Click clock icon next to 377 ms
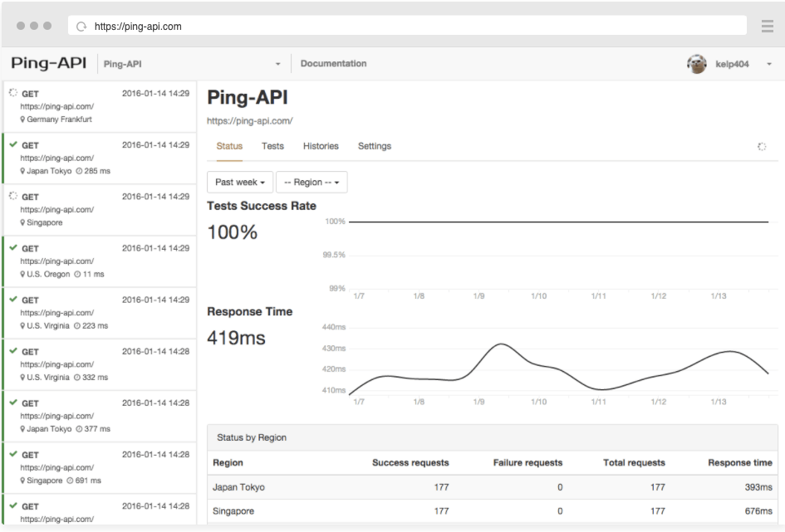785x532 pixels. click(x=79, y=429)
